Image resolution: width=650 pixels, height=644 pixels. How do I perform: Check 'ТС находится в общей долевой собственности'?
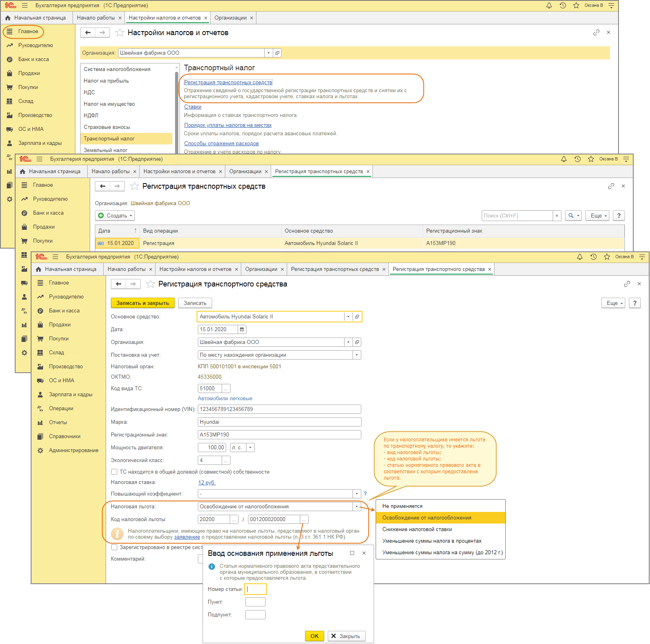coord(114,472)
